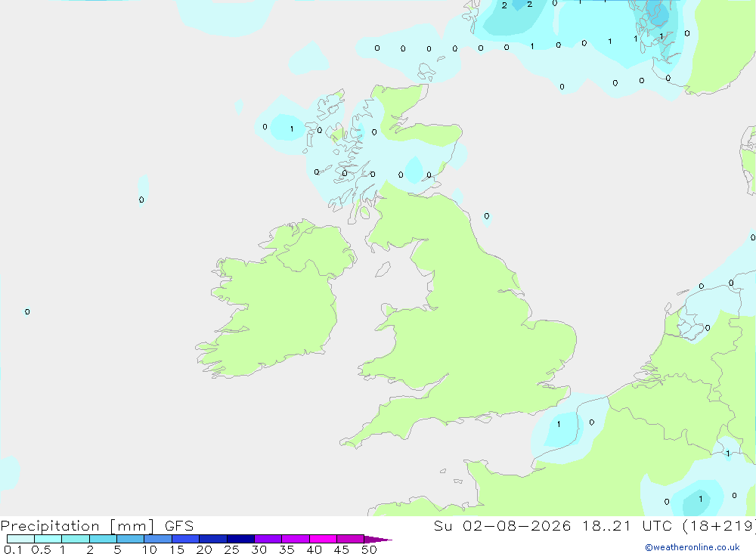Click the '(18+219)' forecast offset text
This screenshot has height=554, width=756.
pos(720,526)
